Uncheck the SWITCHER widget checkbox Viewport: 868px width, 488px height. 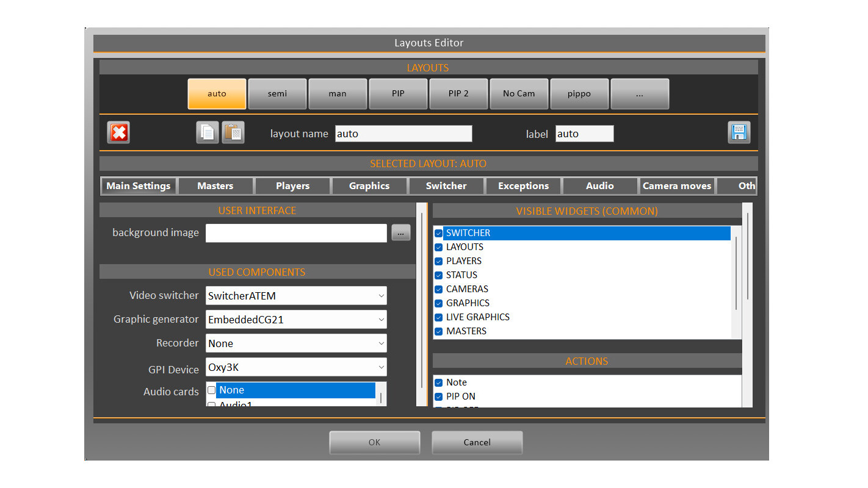(x=438, y=233)
